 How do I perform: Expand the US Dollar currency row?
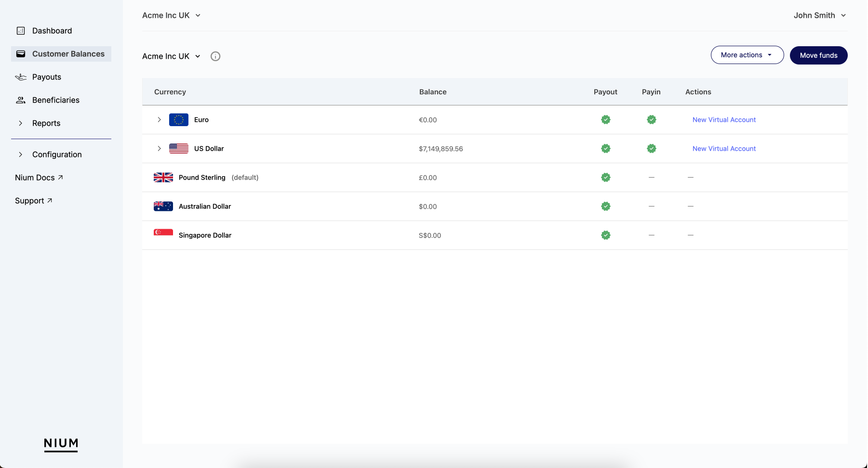click(159, 149)
